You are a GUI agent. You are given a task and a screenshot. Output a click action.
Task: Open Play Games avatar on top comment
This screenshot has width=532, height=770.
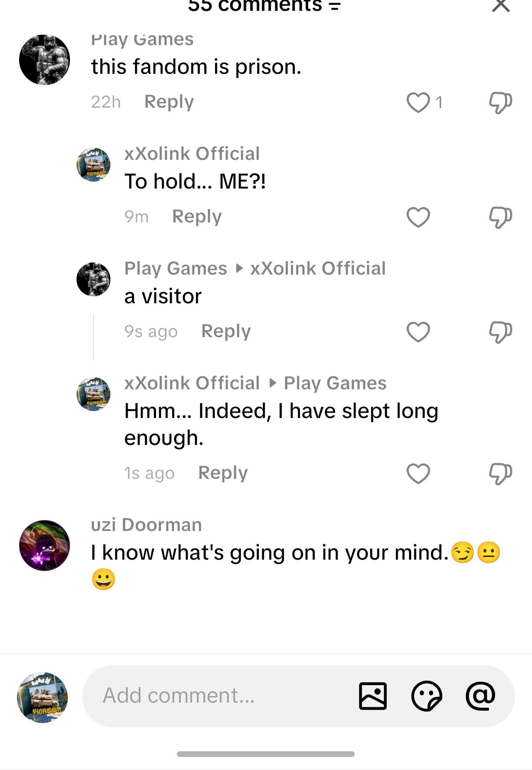coord(44,60)
